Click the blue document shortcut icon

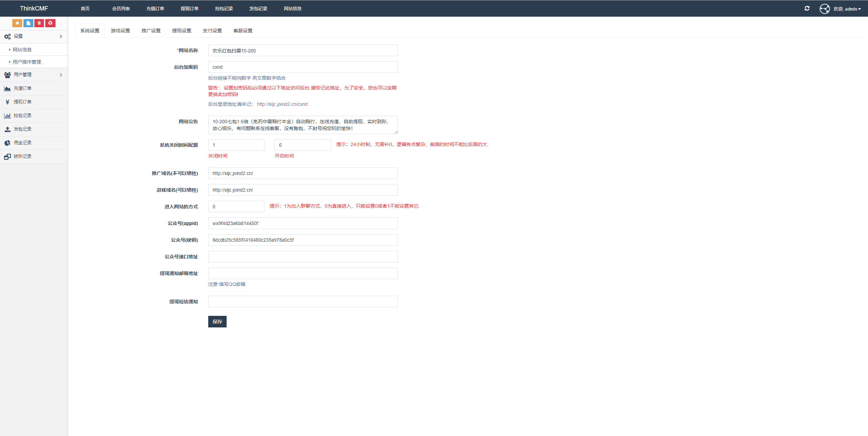tap(28, 23)
